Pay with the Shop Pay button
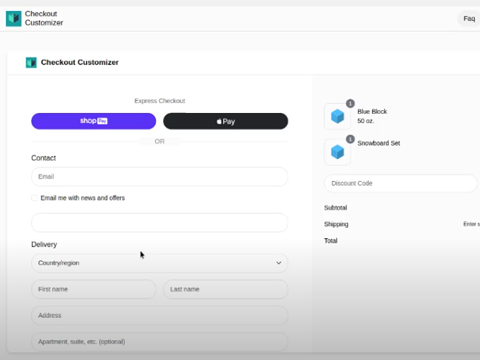The width and height of the screenshot is (480, 360). tap(94, 121)
